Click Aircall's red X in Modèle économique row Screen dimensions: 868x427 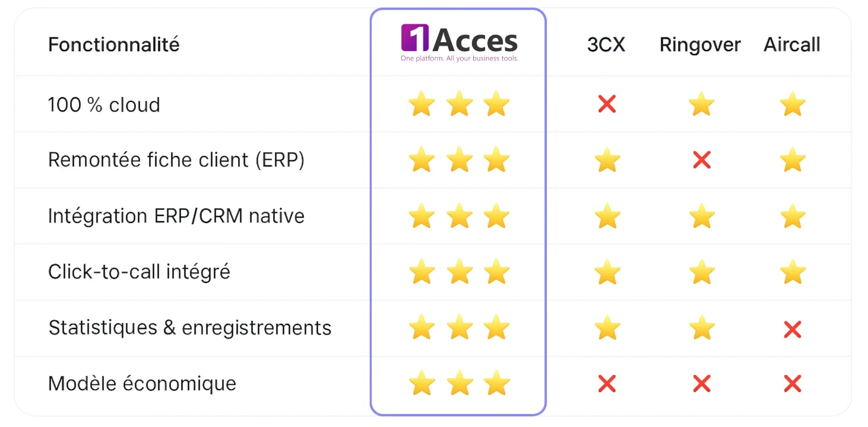pyautogui.click(x=792, y=384)
